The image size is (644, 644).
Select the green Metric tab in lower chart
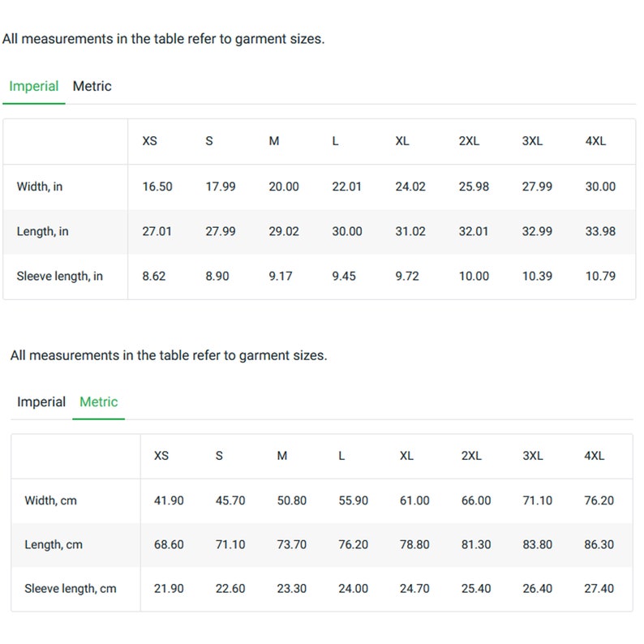(x=99, y=401)
